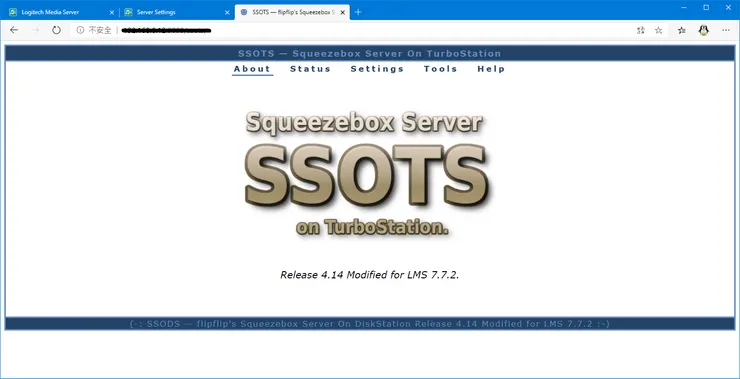Image resolution: width=740 pixels, height=379 pixels.
Task: Close the SSOTS tab
Action: (x=343, y=12)
